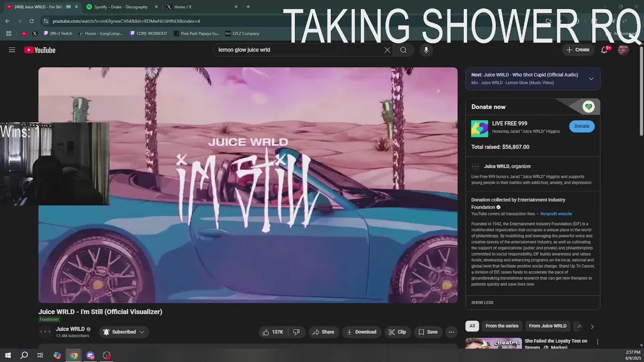Open the CORE WORKOUT bookmark

pyautogui.click(x=148, y=34)
